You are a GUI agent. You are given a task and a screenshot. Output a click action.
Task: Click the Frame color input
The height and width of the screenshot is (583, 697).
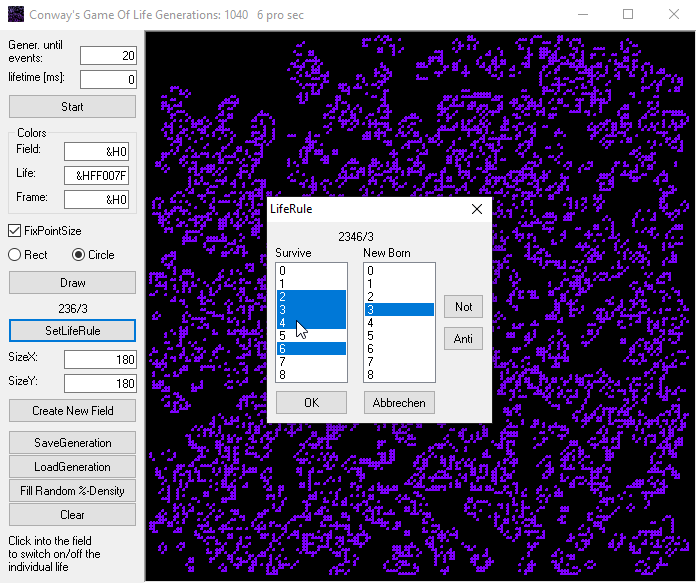96,200
